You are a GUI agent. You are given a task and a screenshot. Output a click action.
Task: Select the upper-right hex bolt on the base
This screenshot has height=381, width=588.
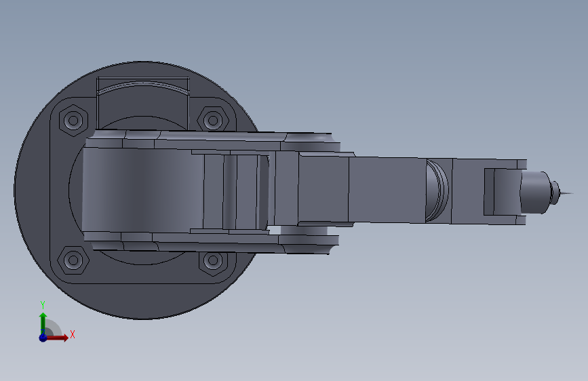point(213,121)
